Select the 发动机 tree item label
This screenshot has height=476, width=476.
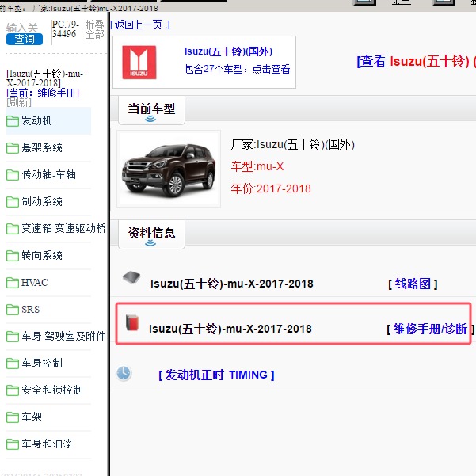coord(36,121)
